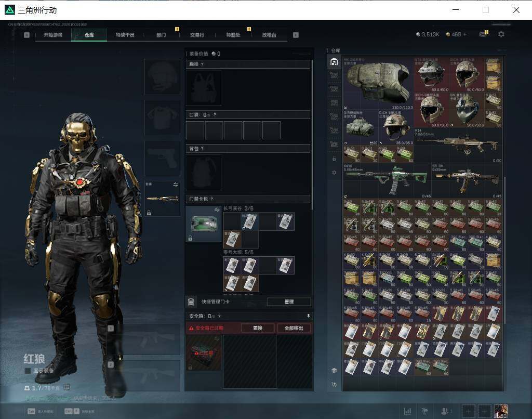
Task: Click the empty helmet equipment slot
Action: coord(162,76)
